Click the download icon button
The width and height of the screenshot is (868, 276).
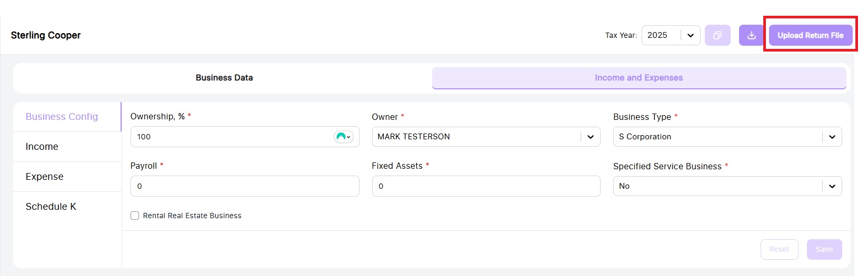(x=752, y=35)
